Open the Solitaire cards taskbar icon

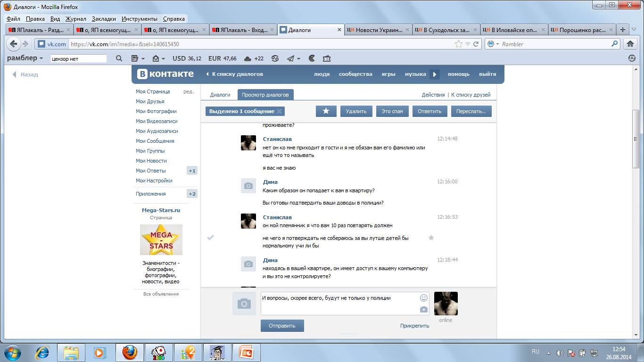click(158, 352)
